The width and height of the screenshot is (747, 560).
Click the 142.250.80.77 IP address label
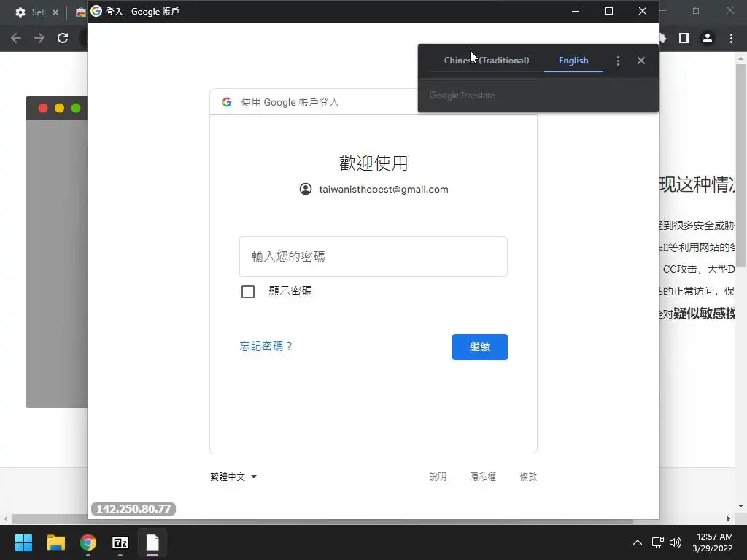coord(133,509)
